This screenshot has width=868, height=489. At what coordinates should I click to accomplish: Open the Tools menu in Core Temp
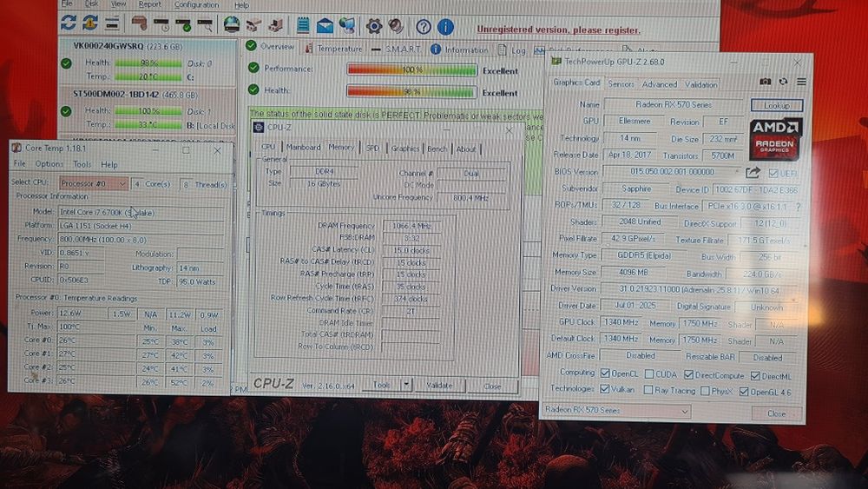82,164
